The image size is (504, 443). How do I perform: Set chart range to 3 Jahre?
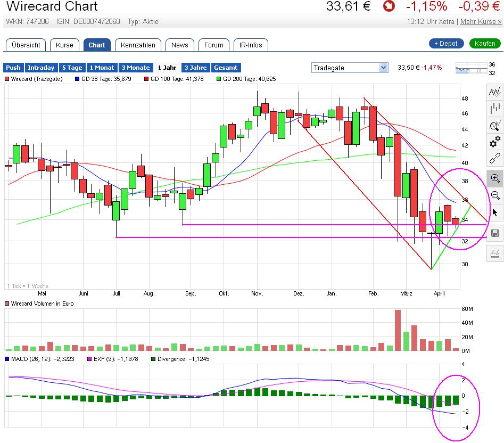click(x=195, y=68)
